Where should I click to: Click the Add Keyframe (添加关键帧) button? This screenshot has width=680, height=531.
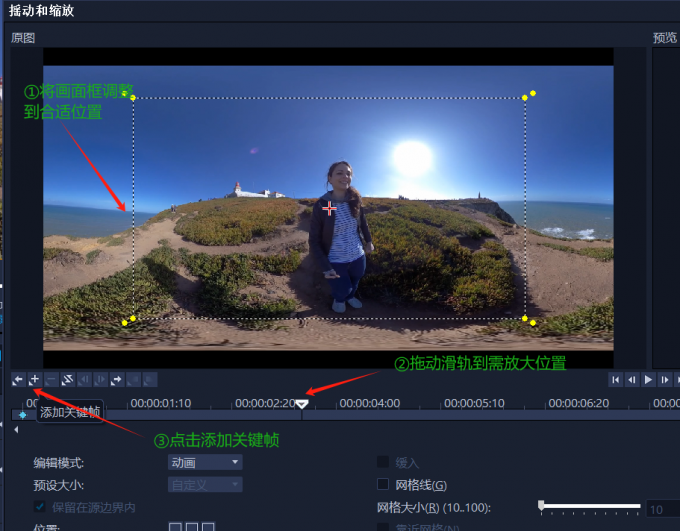click(x=33, y=380)
